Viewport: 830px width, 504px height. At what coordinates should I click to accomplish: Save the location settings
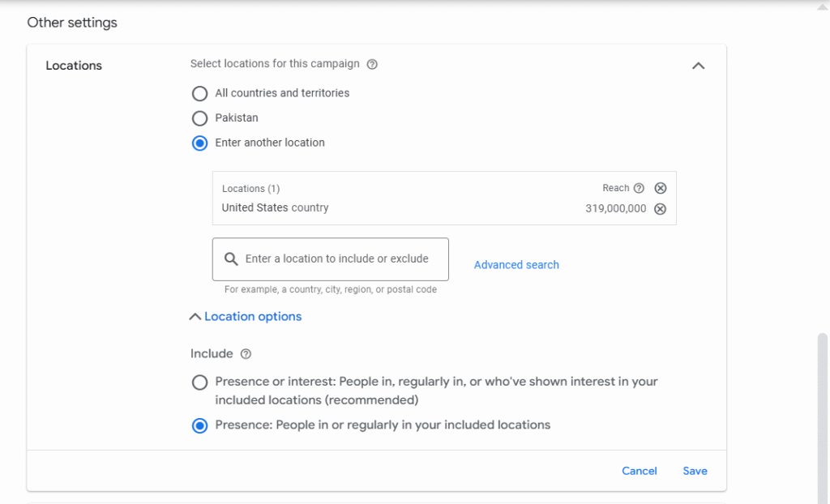click(x=695, y=471)
